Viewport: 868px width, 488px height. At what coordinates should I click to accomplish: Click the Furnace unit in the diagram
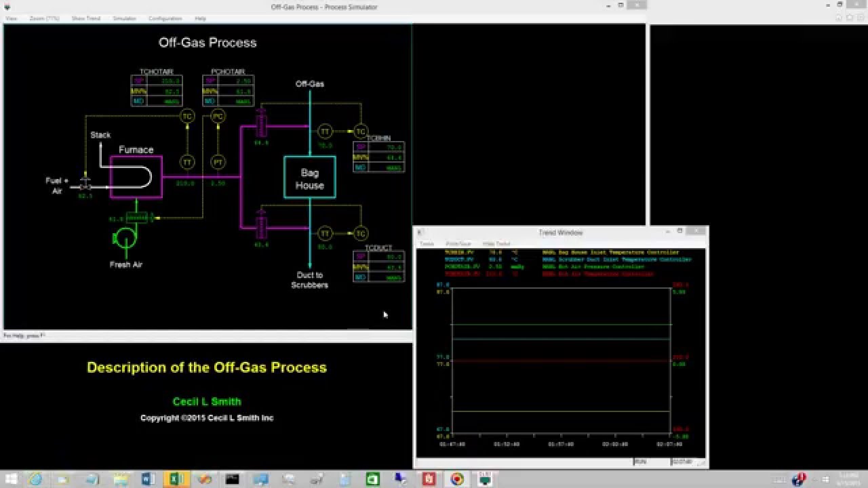click(x=136, y=177)
